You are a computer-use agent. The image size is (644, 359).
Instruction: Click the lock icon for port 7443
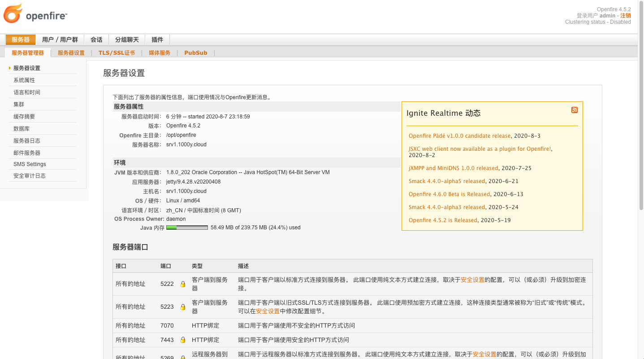[x=183, y=340]
